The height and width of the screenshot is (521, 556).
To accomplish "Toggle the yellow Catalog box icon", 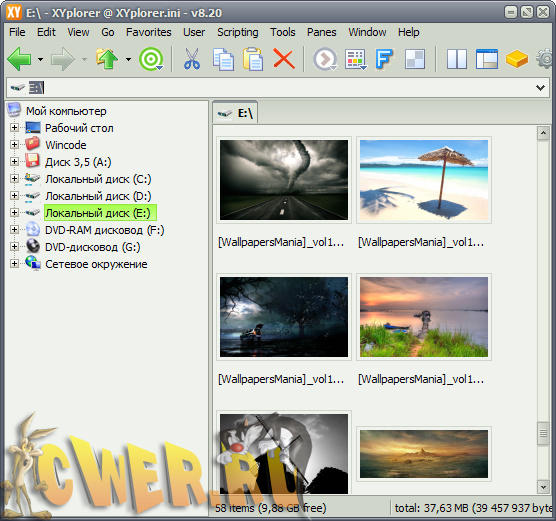I will click(x=517, y=59).
